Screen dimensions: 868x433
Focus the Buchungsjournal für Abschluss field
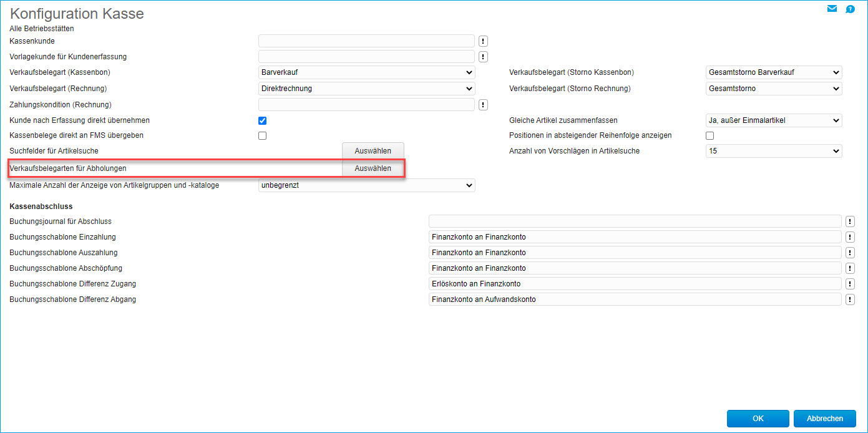635,221
